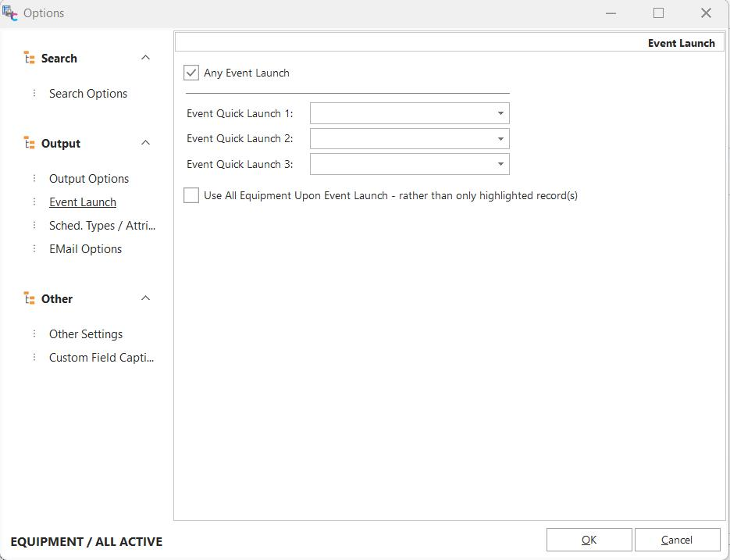Open the Output Options page

(x=89, y=179)
